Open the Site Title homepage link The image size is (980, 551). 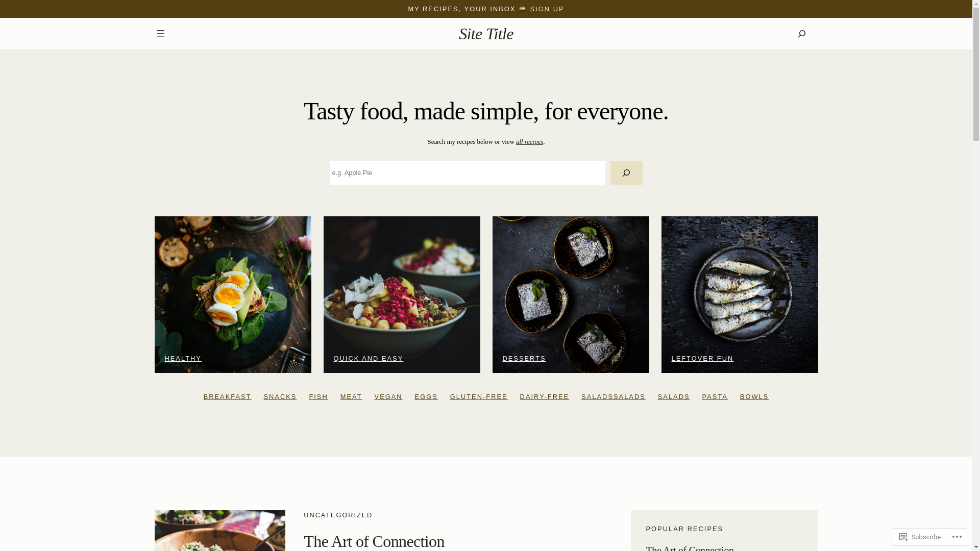coord(486,34)
